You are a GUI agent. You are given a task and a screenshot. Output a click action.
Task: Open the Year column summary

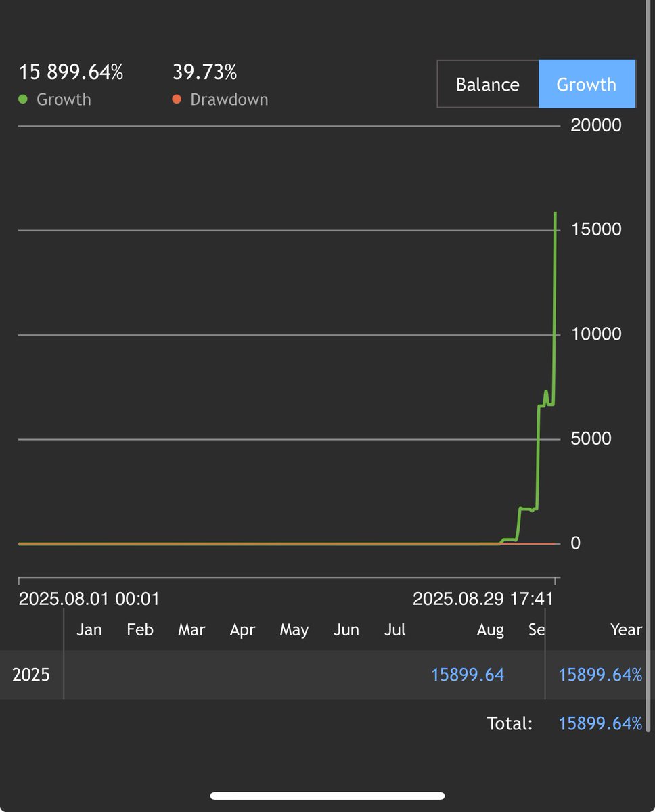click(x=625, y=630)
